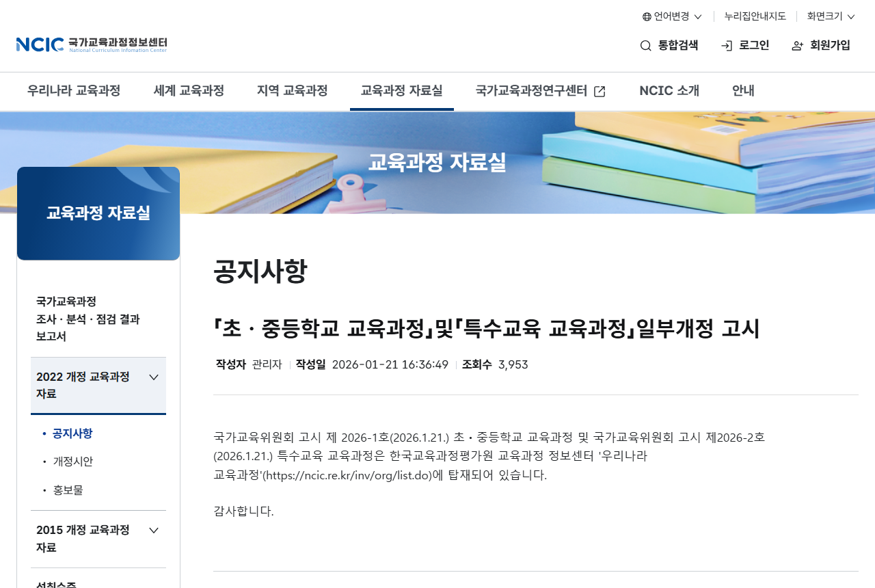
Task: Open the 지역 교육과정 menu
Action: (x=293, y=91)
